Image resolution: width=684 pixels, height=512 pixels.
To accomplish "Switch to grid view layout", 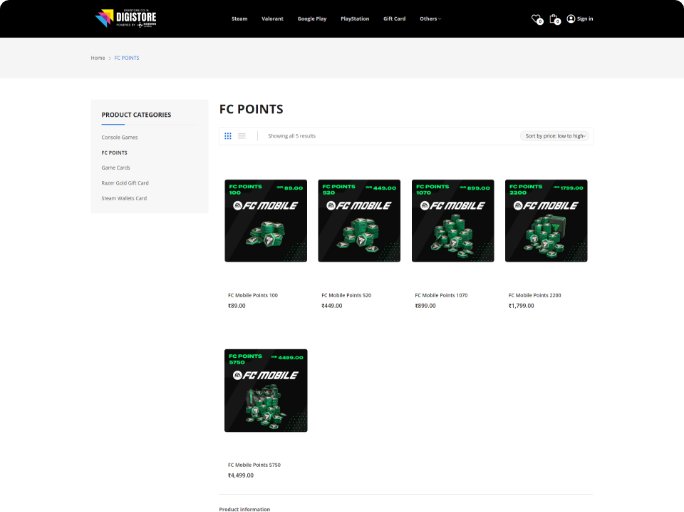I will point(228,136).
